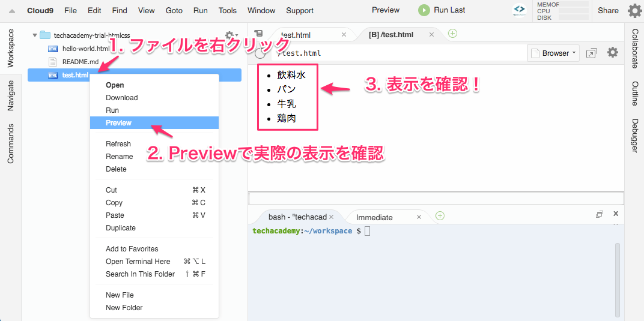Open the Browser dropdown in the preview toolbar
The width and height of the screenshot is (644, 321).
point(553,53)
